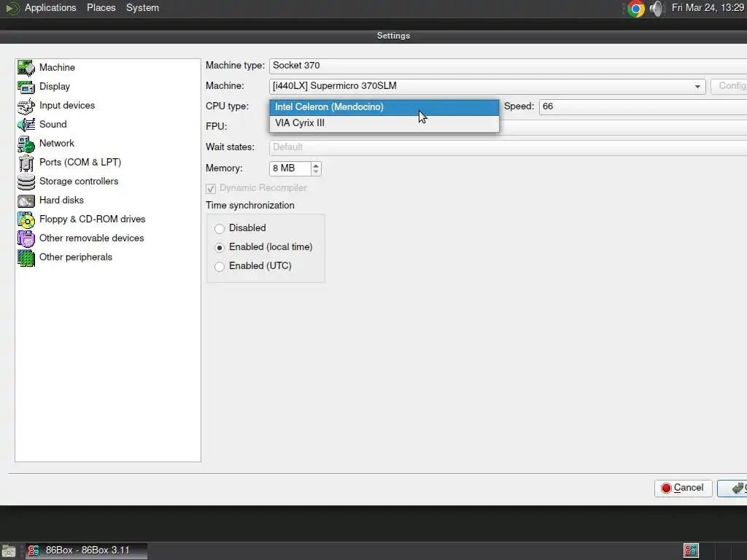Click the show desktop icon in bottom panel
The image size is (747, 560).
point(9,551)
